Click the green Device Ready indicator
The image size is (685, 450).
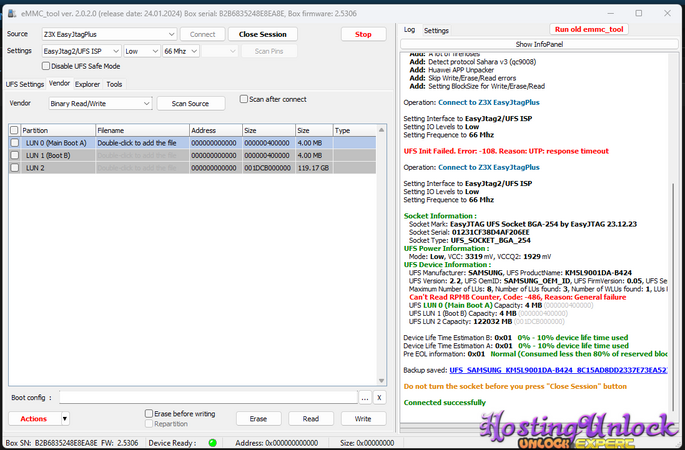212,442
